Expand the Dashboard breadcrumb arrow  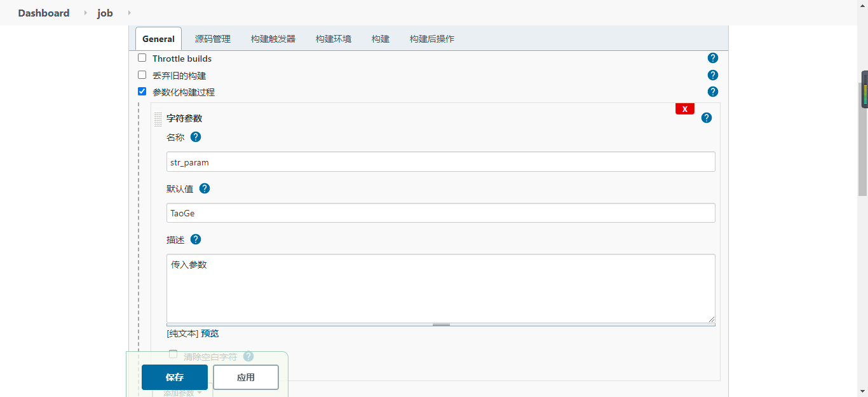point(86,13)
